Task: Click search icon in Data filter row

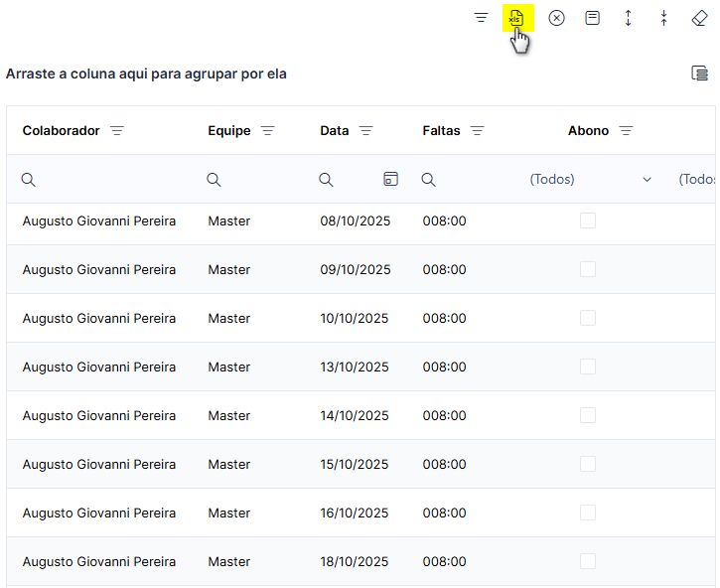Action: coord(326,179)
